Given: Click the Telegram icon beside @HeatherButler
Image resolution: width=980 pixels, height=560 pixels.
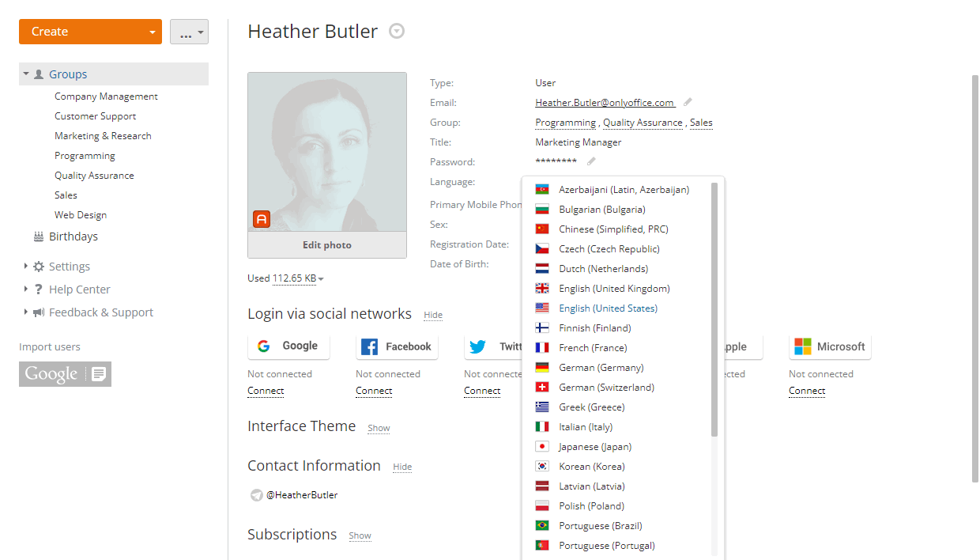Looking at the screenshot, I should click(256, 495).
